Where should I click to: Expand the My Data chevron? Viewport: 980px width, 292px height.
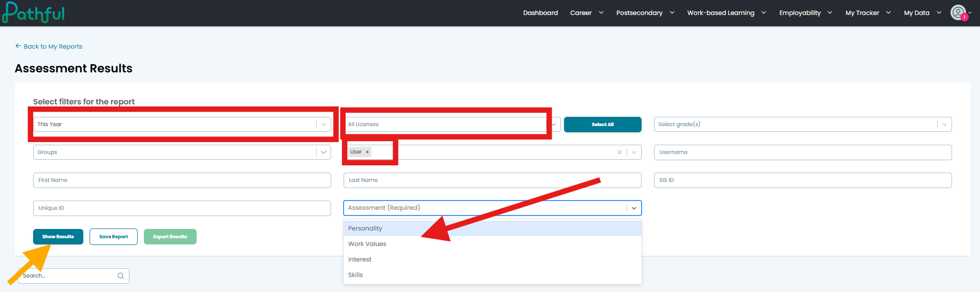[939, 13]
